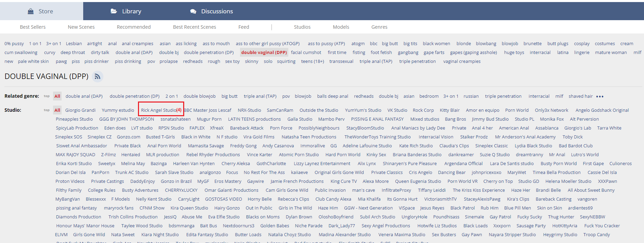Click the top link beside Related genre
The image size is (644, 243).
[x=47, y=96]
